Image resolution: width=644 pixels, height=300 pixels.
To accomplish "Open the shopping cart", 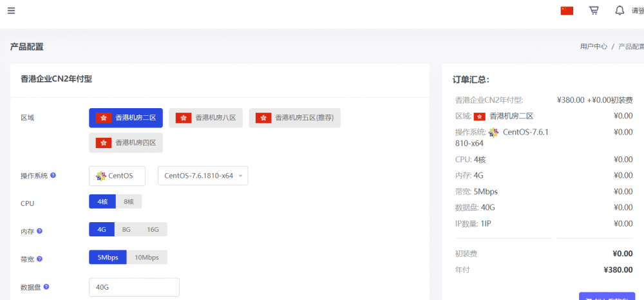I will click(x=593, y=10).
